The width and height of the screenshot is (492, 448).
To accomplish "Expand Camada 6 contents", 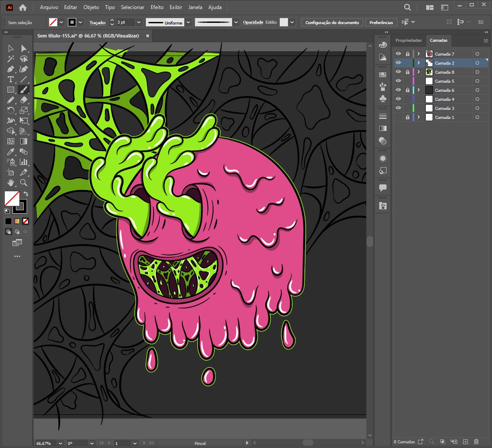I will point(418,90).
